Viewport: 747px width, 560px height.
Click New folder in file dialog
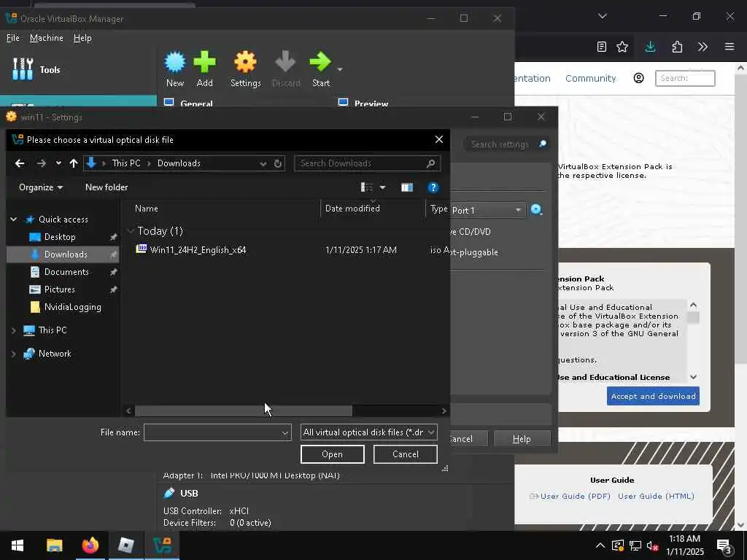[x=107, y=187]
